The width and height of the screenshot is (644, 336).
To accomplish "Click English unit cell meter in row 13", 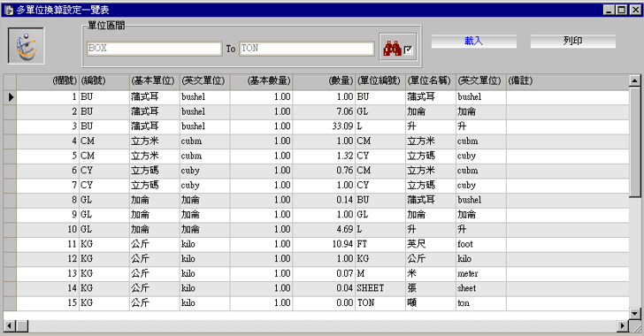I will [480, 273].
